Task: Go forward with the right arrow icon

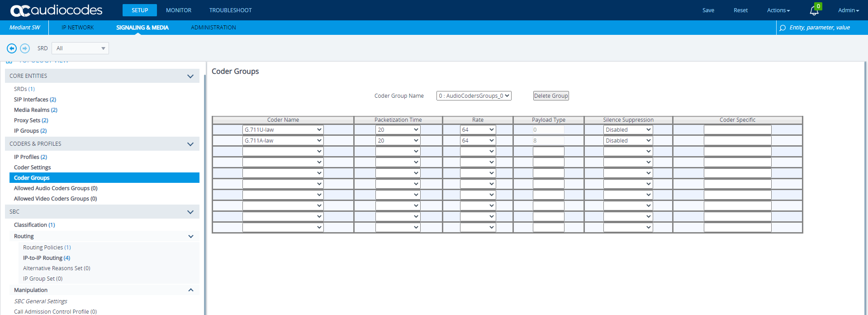Action: pyautogui.click(x=25, y=48)
